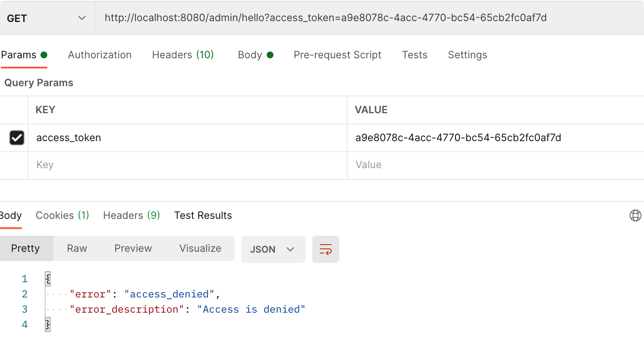Image resolution: width=644 pixels, height=338 pixels.
Task: Uncheck the access_token parameter checkbox
Action: [x=17, y=138]
